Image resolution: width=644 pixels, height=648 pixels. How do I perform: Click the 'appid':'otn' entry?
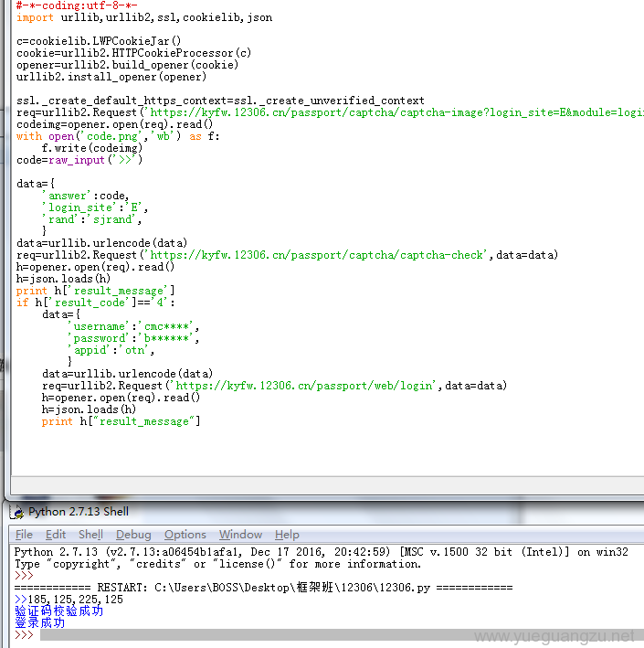[x=111, y=350]
